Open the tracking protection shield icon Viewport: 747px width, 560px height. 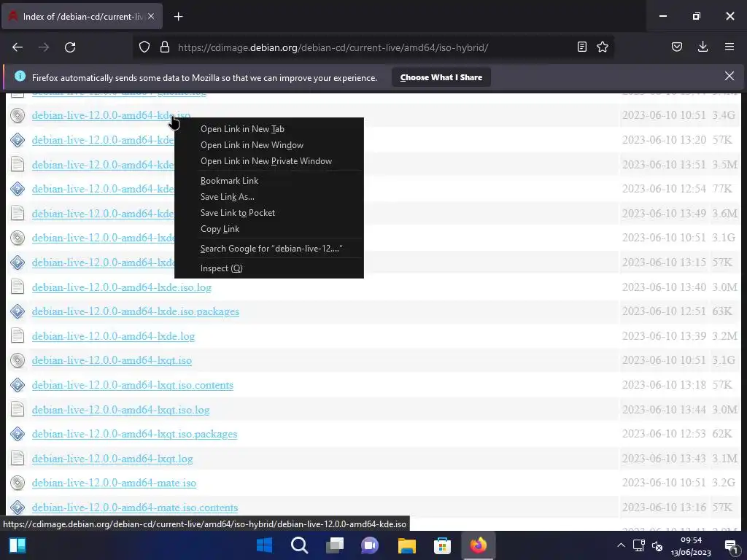[x=144, y=47]
